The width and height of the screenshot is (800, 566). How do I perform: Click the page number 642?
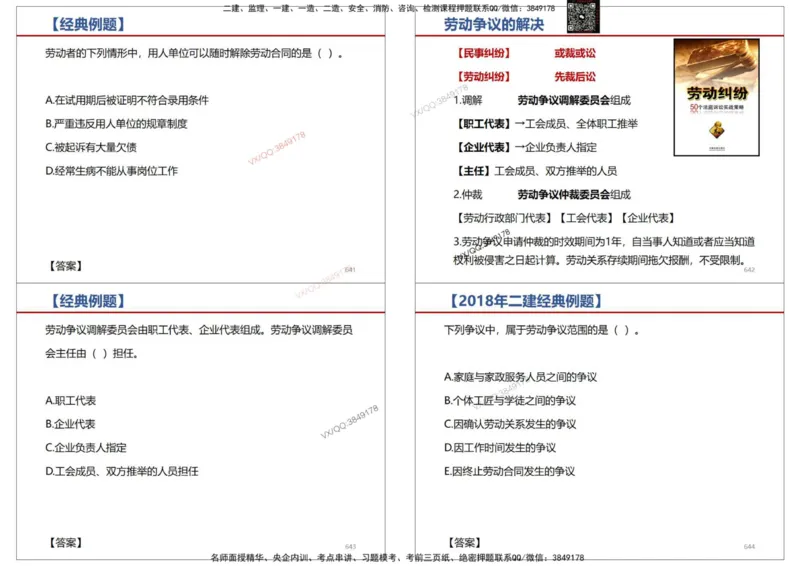pos(749,269)
